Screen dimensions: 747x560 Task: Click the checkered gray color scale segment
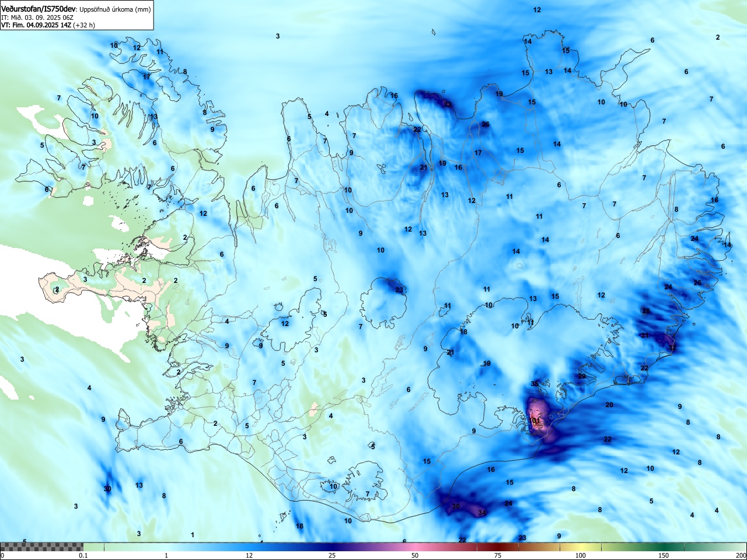pos(41,547)
